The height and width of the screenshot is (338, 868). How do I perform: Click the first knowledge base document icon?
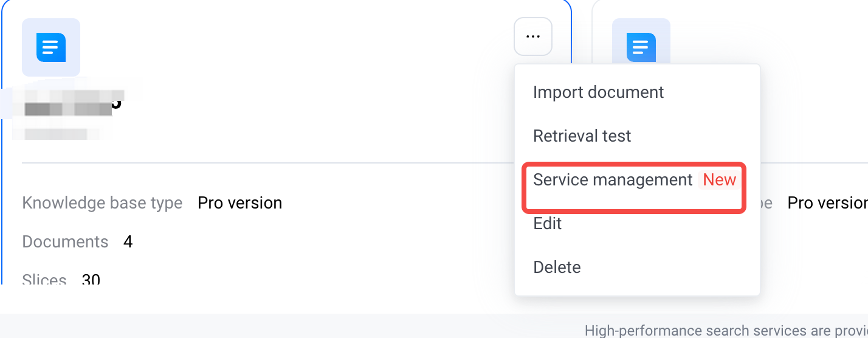pos(51,47)
